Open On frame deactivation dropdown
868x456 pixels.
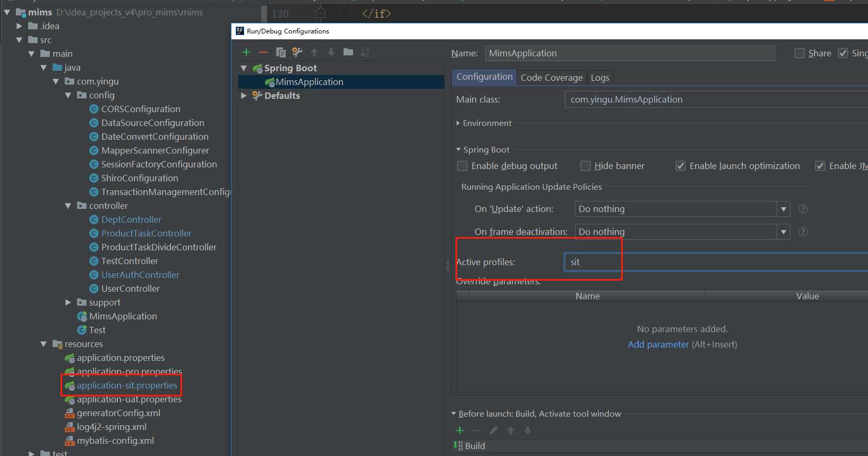[783, 232]
